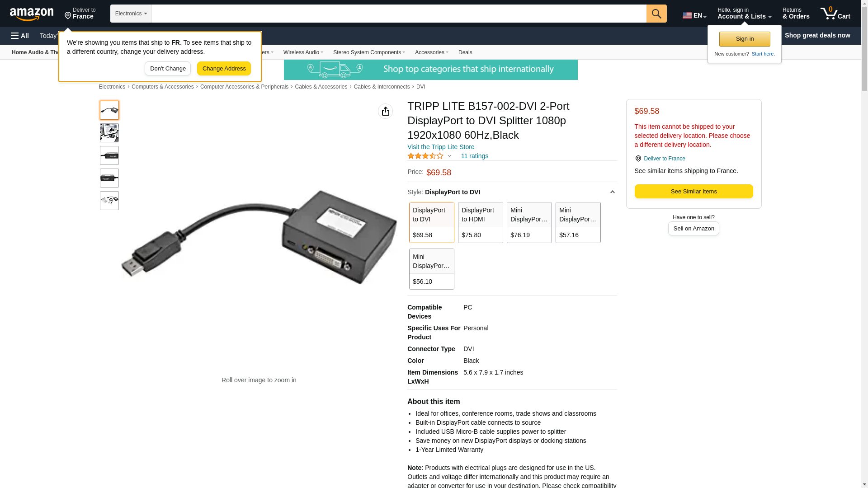
Task: Click the Change Address button
Action: pos(224,69)
